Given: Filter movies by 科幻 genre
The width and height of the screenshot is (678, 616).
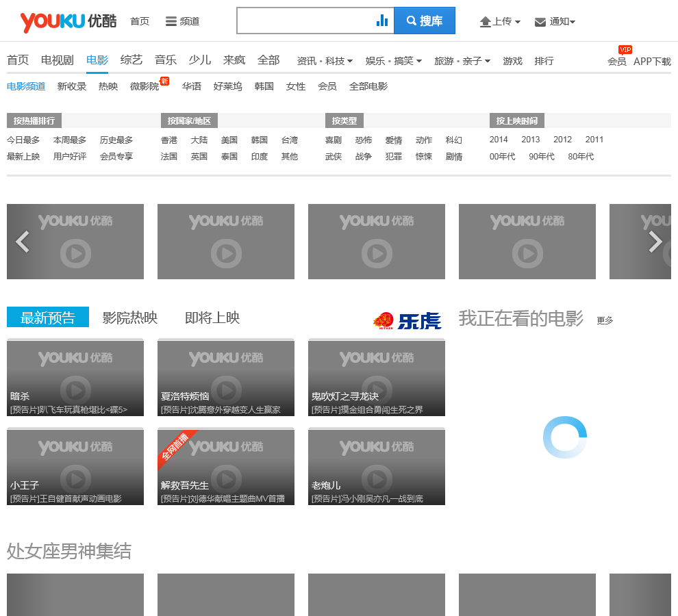Looking at the screenshot, I should [x=454, y=140].
